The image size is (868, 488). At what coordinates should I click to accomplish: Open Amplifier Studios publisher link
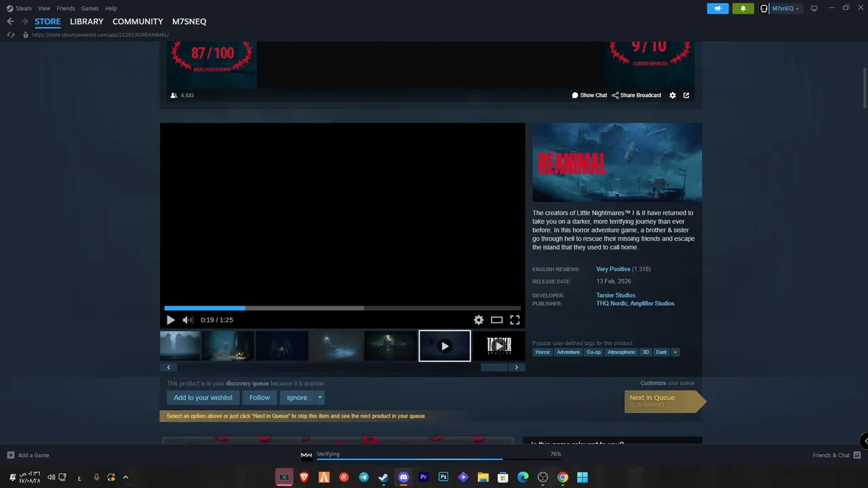[x=652, y=304]
